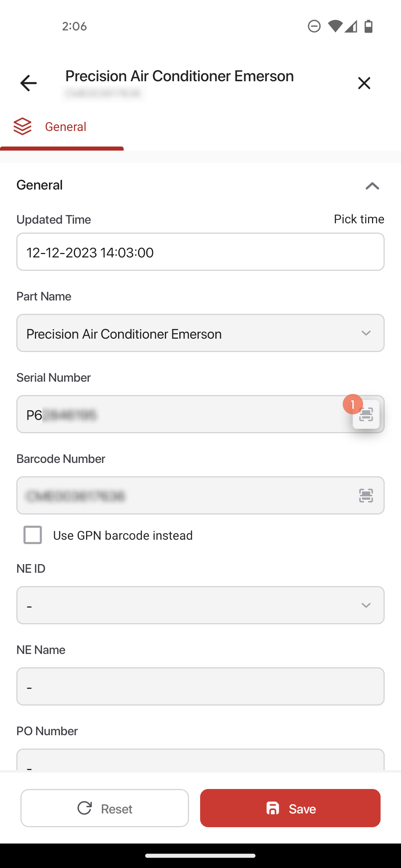401x868 pixels.
Task: Tap Pick time link
Action: coord(359,219)
